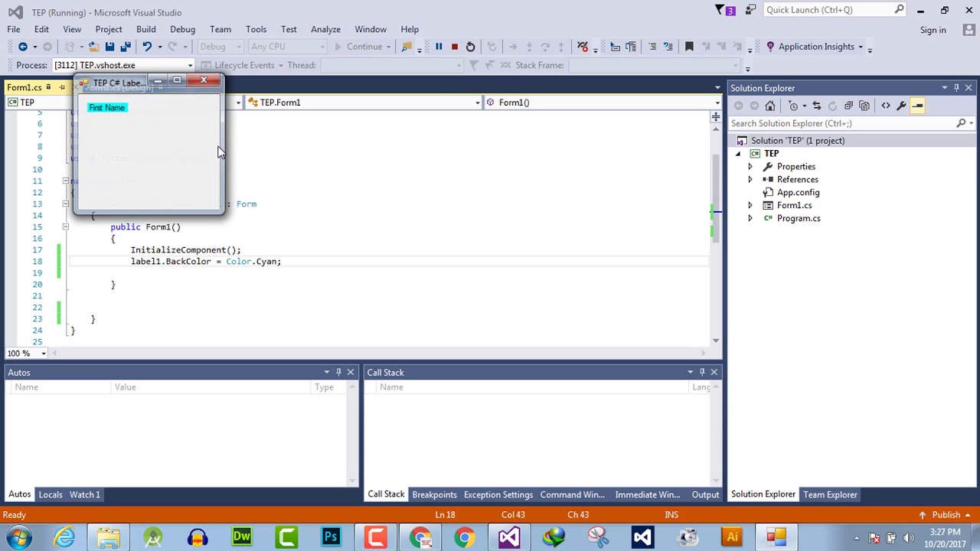Click Collapse All icon in Solution Explorer

click(x=848, y=106)
